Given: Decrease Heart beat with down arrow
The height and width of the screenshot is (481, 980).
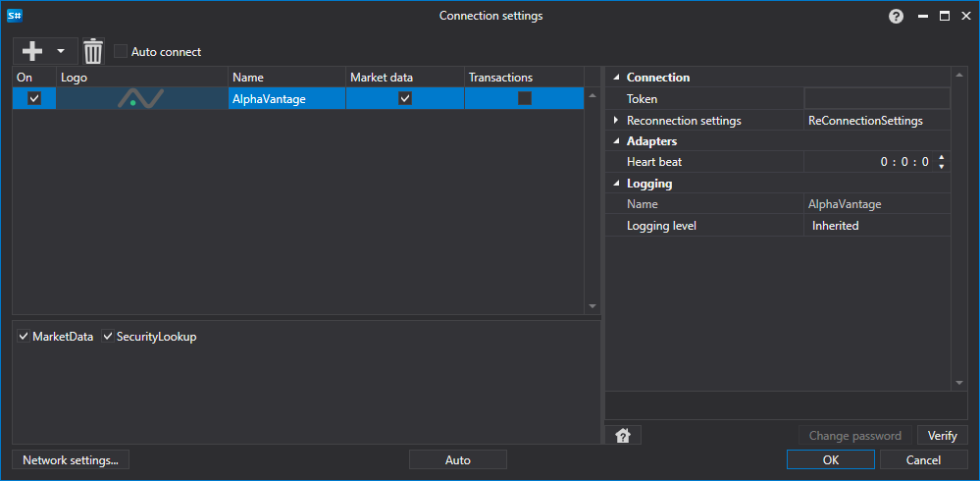Looking at the screenshot, I should tap(941, 167).
